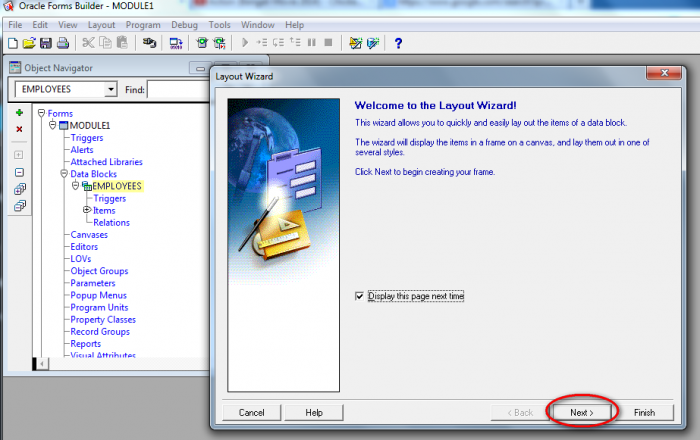Click the Save floppy disk icon
This screenshot has width=700, height=440.
coord(46,43)
